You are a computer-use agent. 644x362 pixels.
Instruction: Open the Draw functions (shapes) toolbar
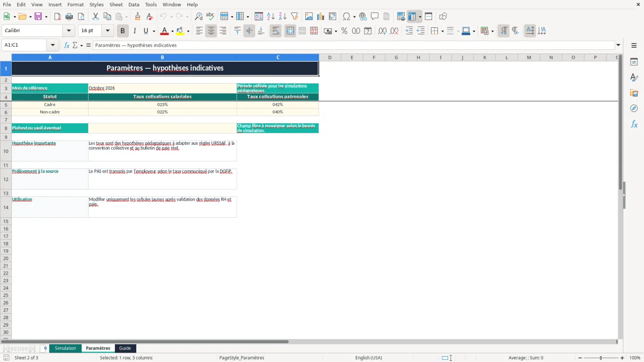click(443, 17)
